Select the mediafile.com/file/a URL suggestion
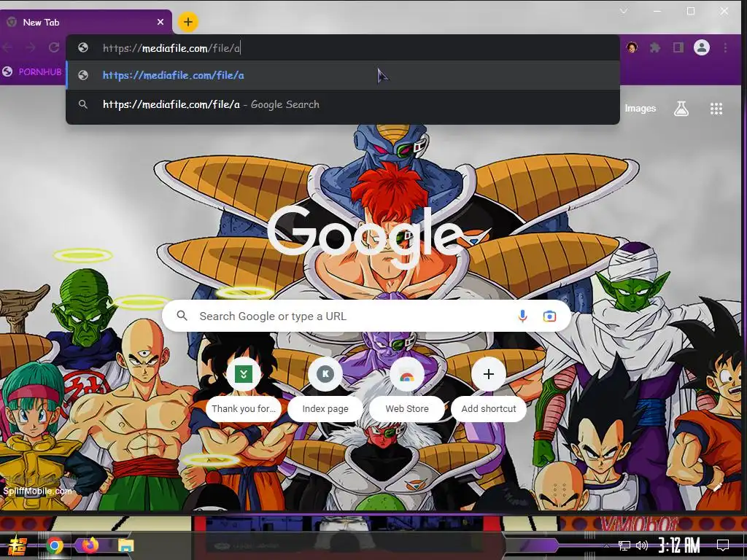Screen dimensions: 747x560 [343, 75]
